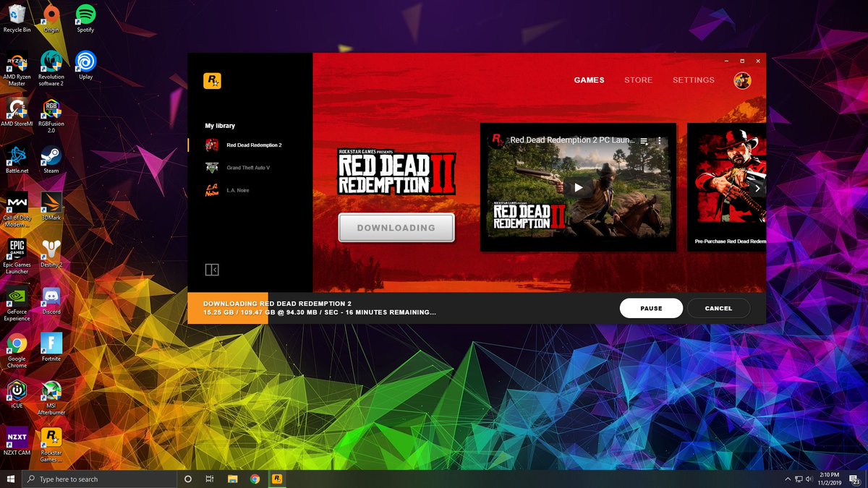Screen dimensions: 868x488
Task: Open the taskbar clock and date
Action: pyautogui.click(x=829, y=479)
